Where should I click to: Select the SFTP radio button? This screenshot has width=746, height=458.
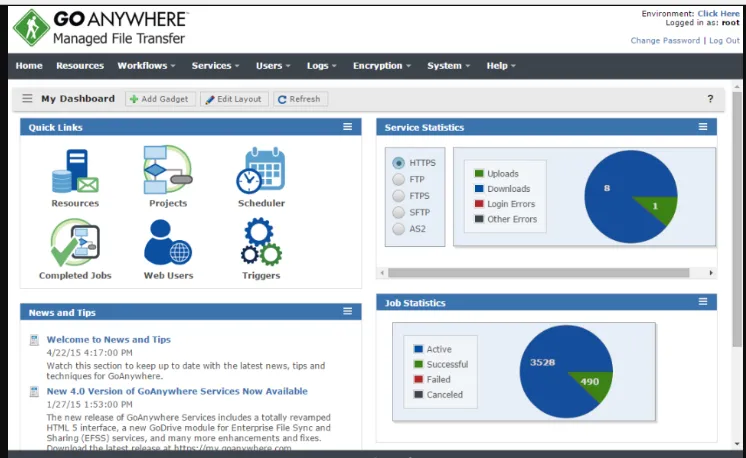(399, 213)
